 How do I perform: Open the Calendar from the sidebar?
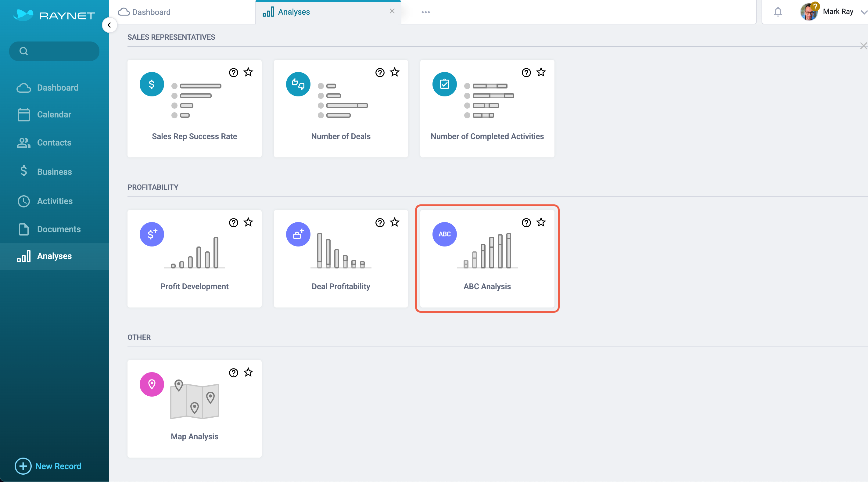(54, 114)
